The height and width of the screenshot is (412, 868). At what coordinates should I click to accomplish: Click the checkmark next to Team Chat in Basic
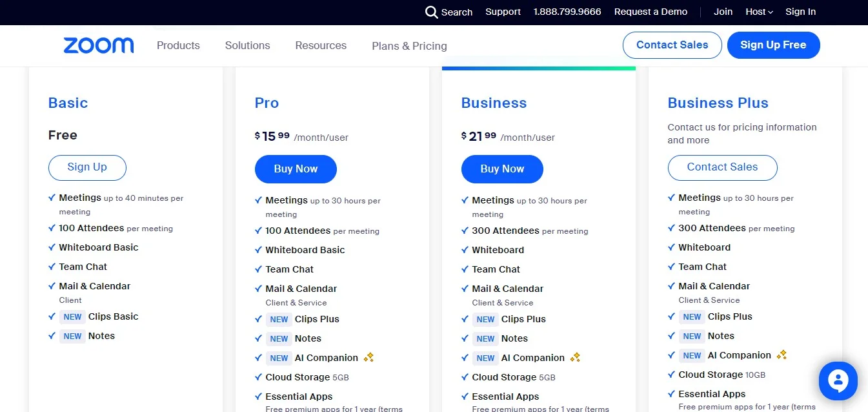[x=52, y=266]
